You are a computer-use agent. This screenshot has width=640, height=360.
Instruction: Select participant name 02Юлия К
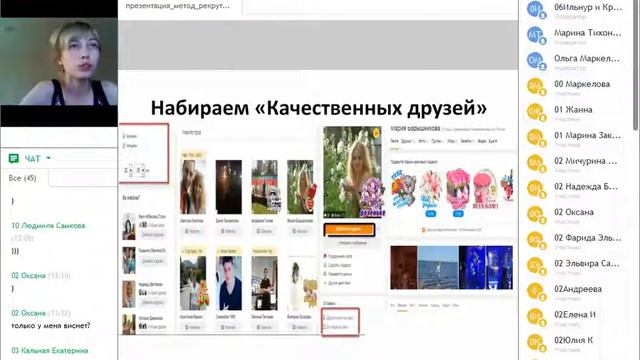point(573,340)
